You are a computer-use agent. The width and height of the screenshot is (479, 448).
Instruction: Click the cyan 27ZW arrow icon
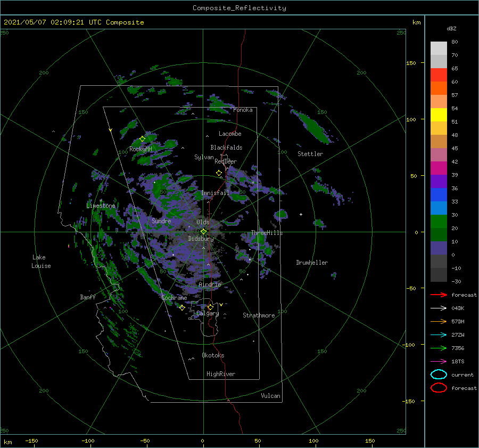point(439,335)
